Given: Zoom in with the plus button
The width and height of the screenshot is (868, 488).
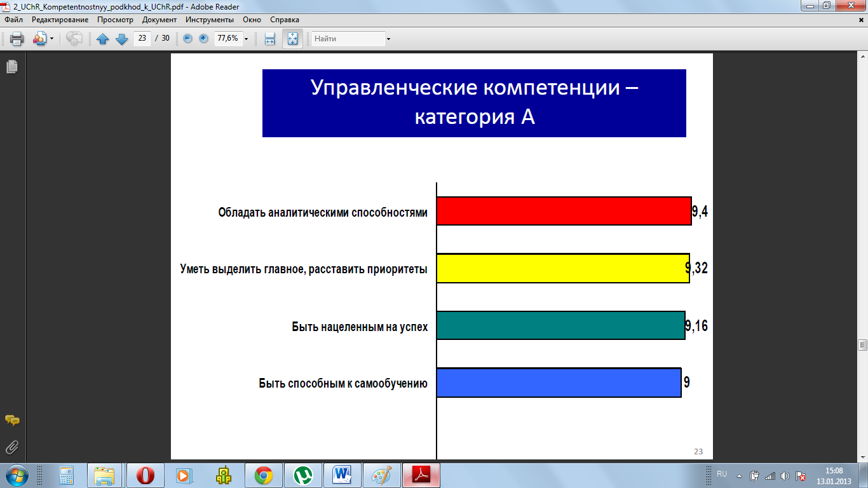Looking at the screenshot, I should click(x=203, y=39).
